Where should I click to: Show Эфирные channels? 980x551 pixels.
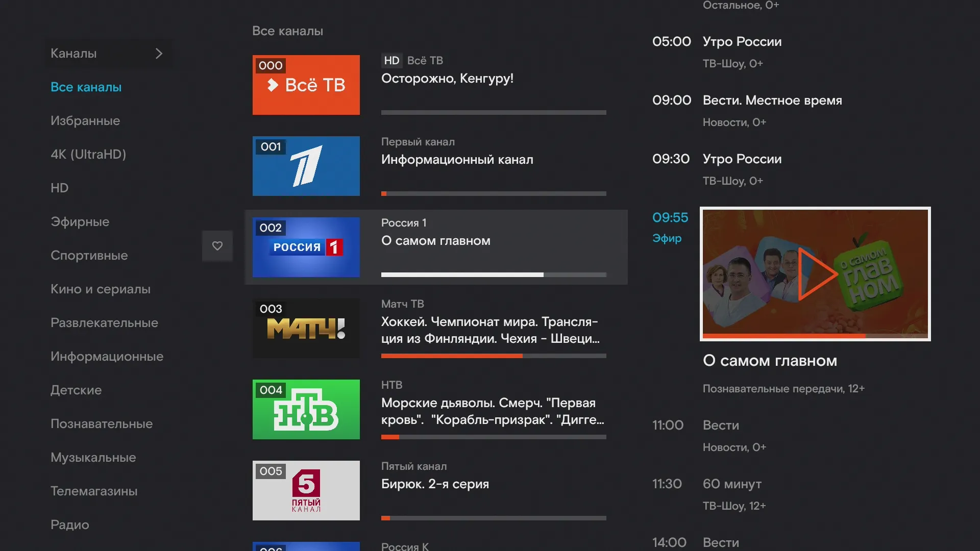80,222
